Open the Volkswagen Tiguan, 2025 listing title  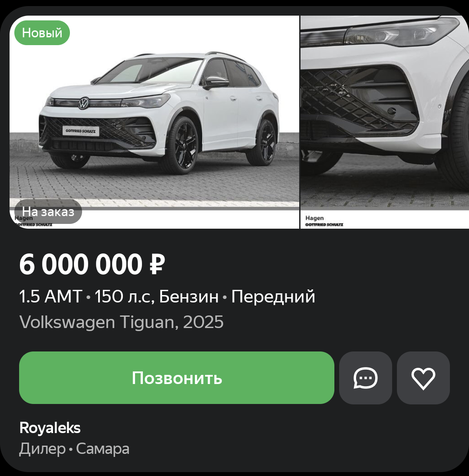point(122,322)
